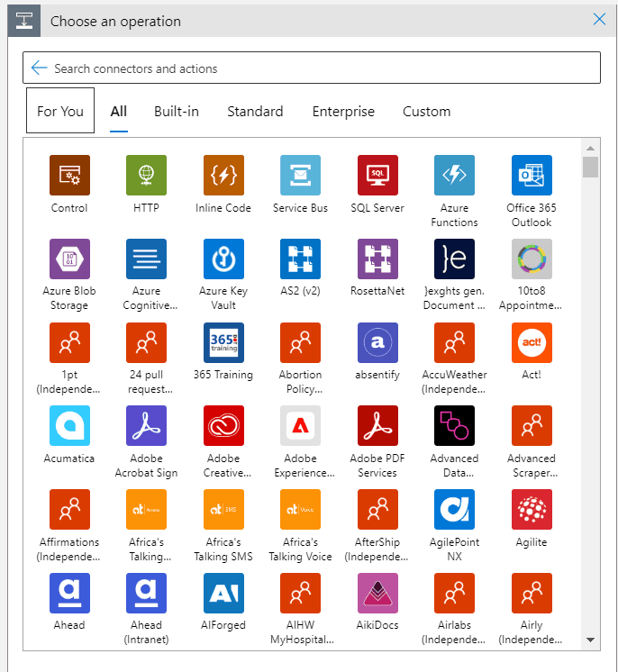Pick the SQL Server connector
The width and height of the screenshot is (618, 672).
(377, 175)
